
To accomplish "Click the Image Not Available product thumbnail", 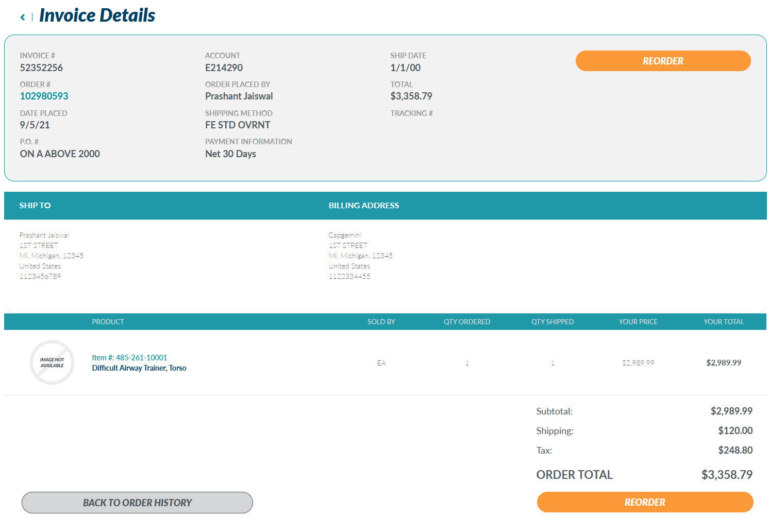I will [52, 362].
